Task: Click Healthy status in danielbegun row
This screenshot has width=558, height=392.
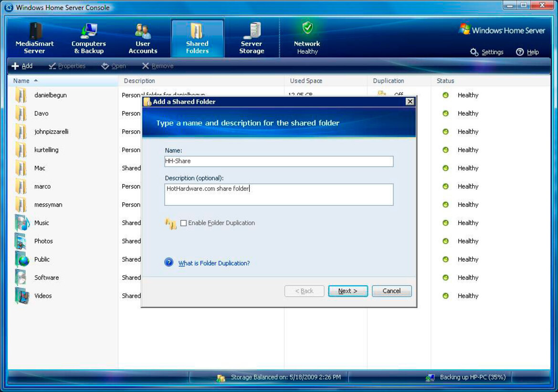Action: [468, 95]
